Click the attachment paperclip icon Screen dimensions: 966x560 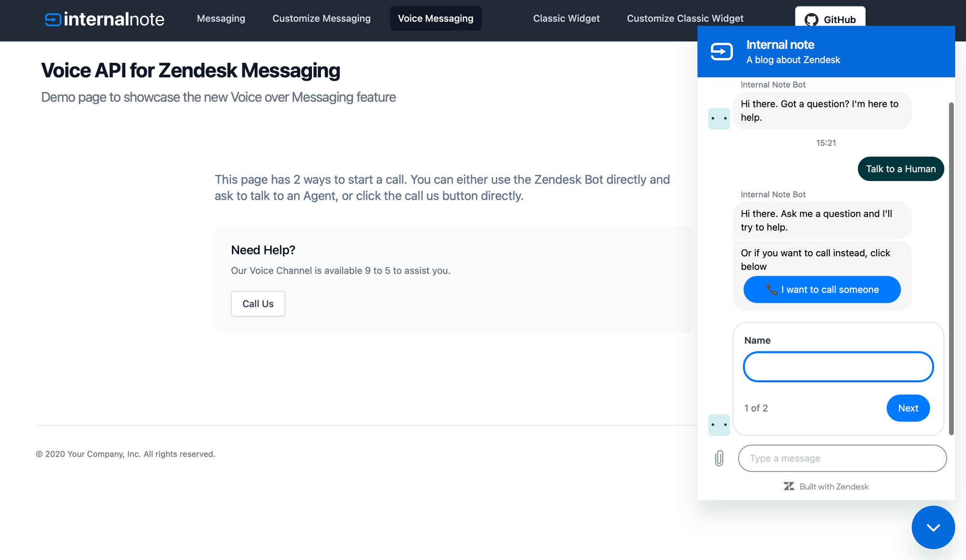[x=719, y=458]
